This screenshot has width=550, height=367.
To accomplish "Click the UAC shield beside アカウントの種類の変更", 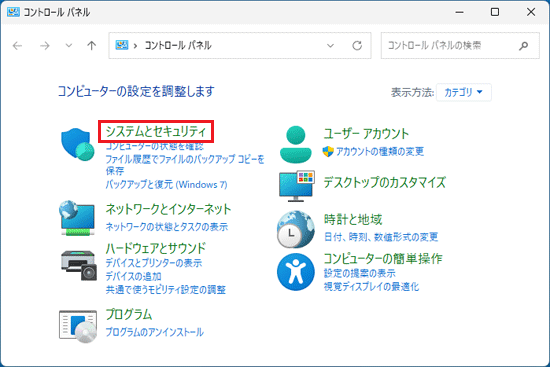I will click(328, 152).
